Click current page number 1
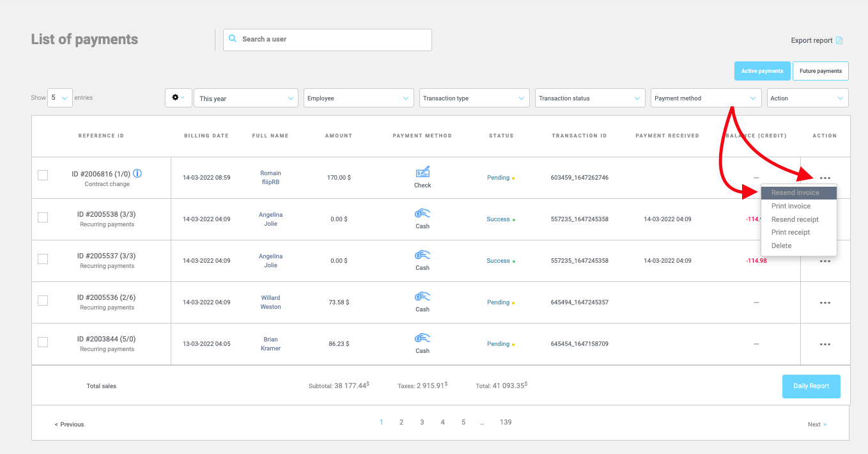 tap(382, 422)
